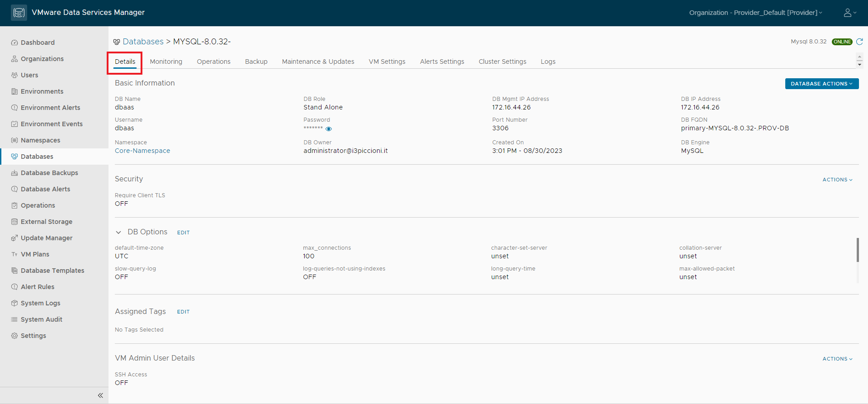
Task: Click the DB Owner administrator@i3piccioni.it text
Action: (345, 151)
